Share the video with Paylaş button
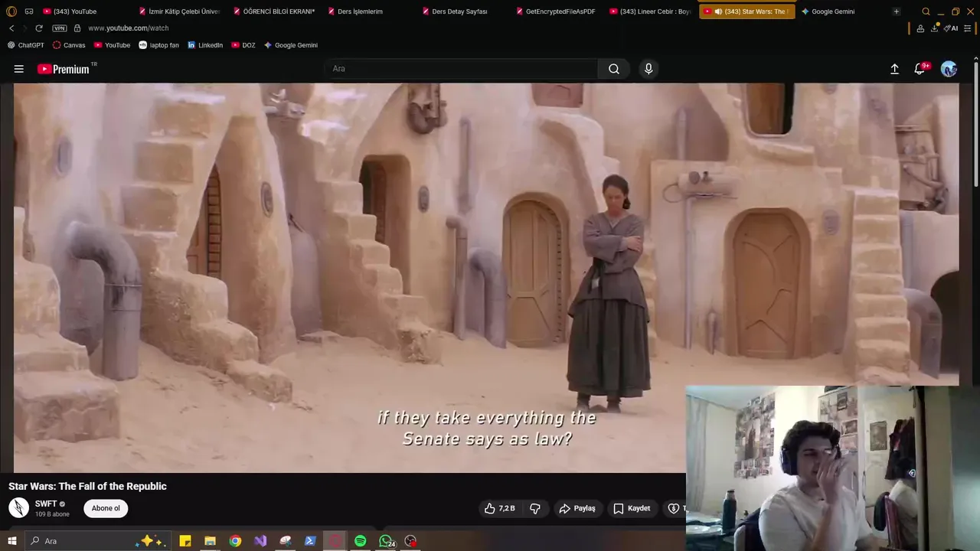This screenshot has width=980, height=551. point(577,508)
